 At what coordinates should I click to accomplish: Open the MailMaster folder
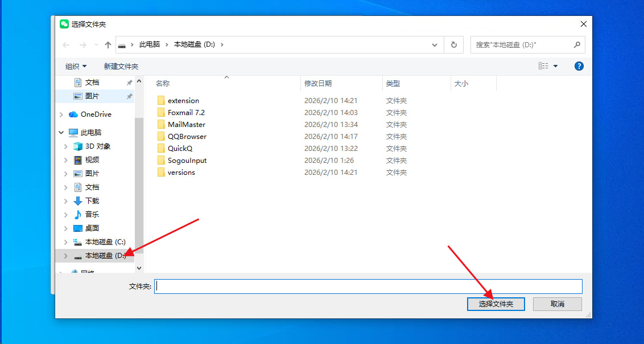[186, 125]
